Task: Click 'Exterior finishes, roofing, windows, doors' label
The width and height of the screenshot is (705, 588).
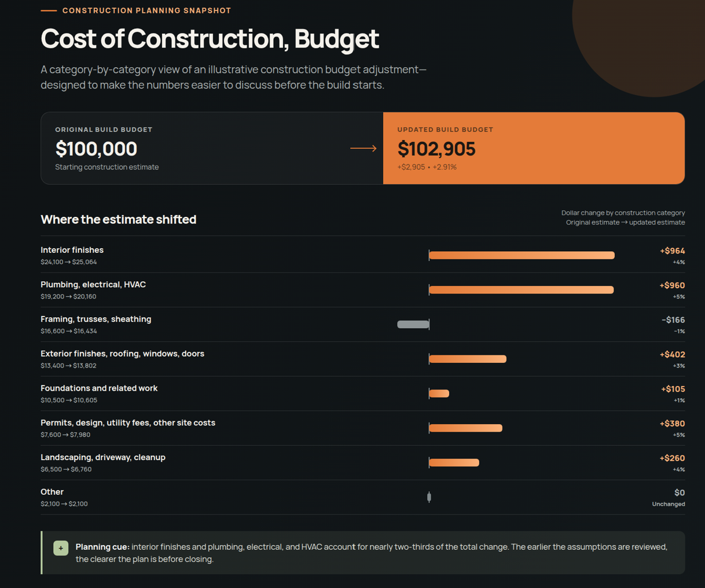Action: point(122,354)
